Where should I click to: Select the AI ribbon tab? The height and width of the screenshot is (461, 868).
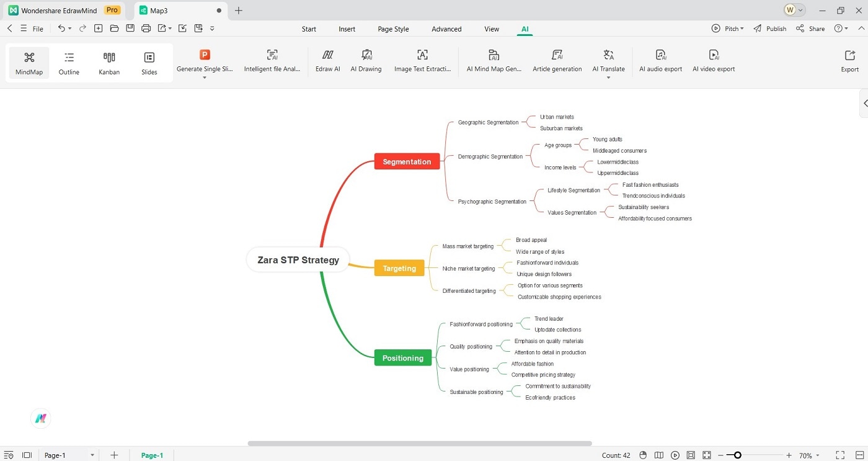[525, 29]
